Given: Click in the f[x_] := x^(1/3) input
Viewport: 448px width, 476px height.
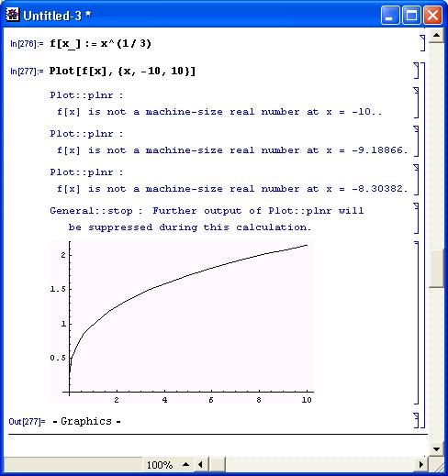Looking at the screenshot, I should pos(100,44).
